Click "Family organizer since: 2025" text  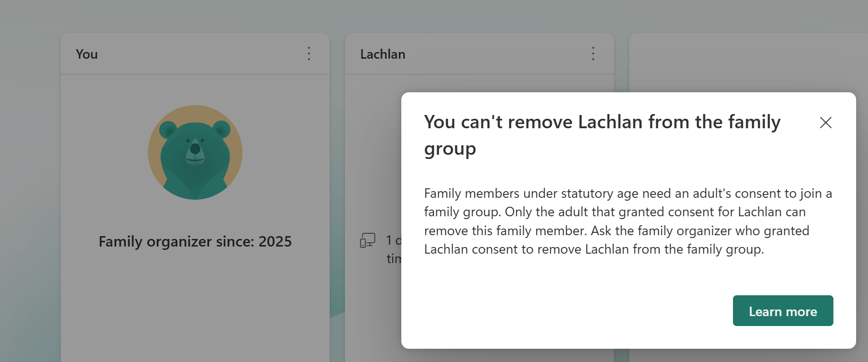click(195, 241)
